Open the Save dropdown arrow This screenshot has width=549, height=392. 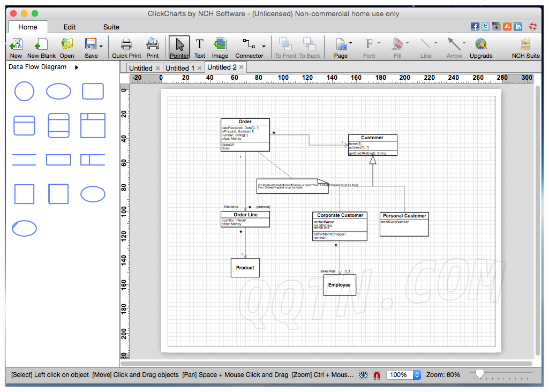101,46
